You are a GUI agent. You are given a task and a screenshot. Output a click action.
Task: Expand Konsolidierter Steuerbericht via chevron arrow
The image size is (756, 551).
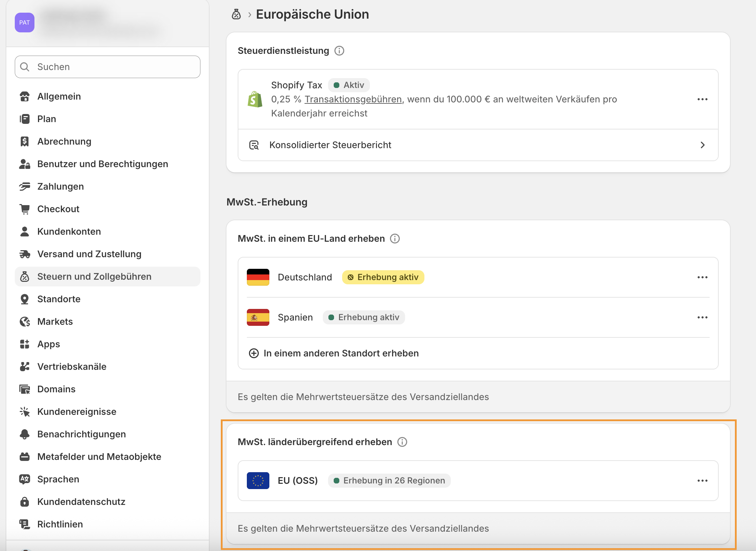702,145
